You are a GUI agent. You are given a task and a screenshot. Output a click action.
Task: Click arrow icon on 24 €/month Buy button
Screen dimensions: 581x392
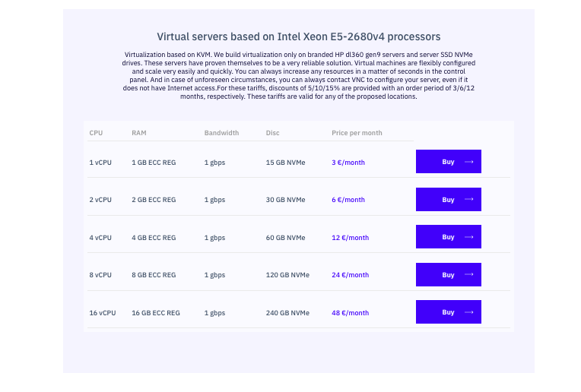(469, 275)
